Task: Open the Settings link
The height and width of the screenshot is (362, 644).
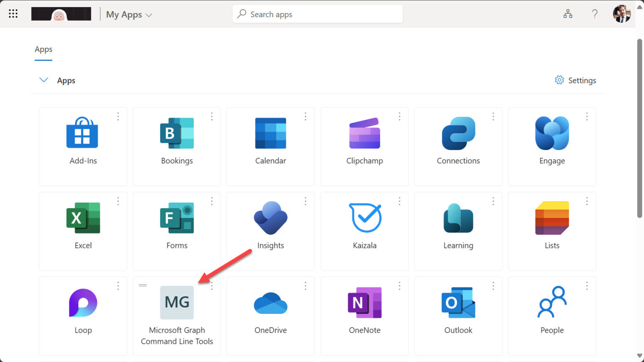Action: pyautogui.click(x=575, y=80)
